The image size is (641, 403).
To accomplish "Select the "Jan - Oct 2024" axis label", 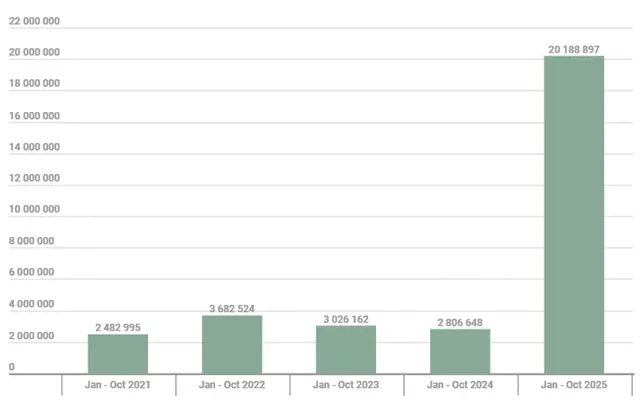I will pos(460,385).
